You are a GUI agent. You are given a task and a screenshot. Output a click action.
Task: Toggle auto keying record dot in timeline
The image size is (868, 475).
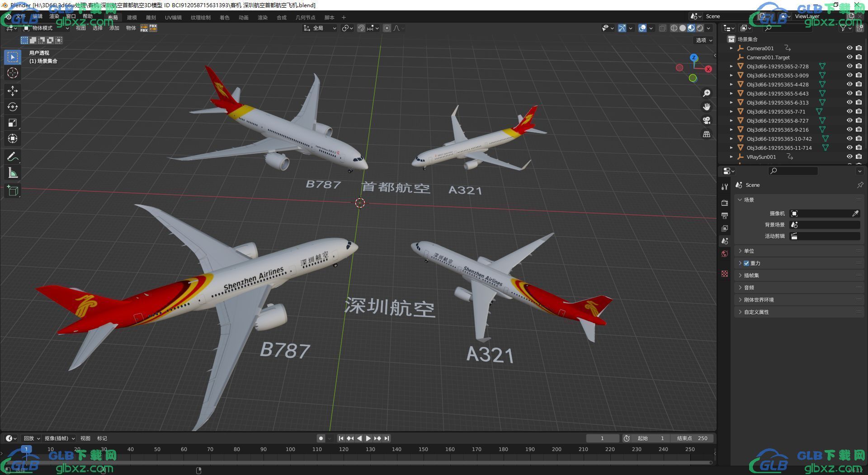(x=321, y=438)
